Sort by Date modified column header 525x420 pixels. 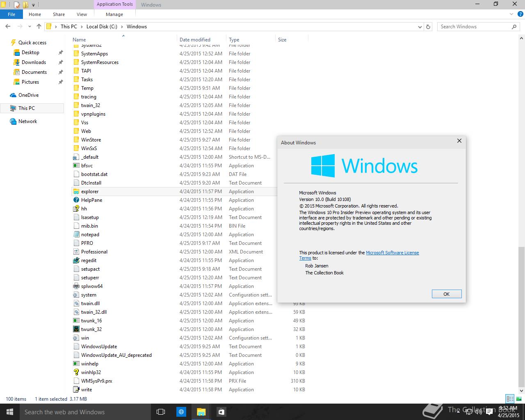tap(201, 40)
